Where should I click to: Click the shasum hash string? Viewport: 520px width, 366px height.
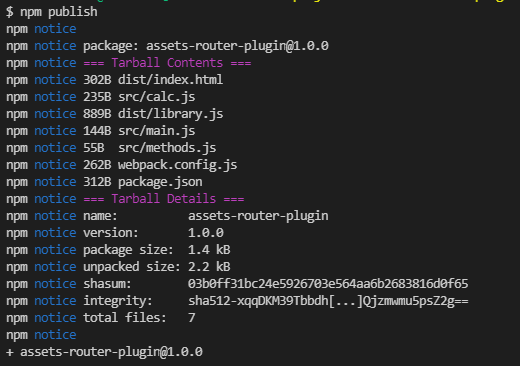(x=328, y=284)
